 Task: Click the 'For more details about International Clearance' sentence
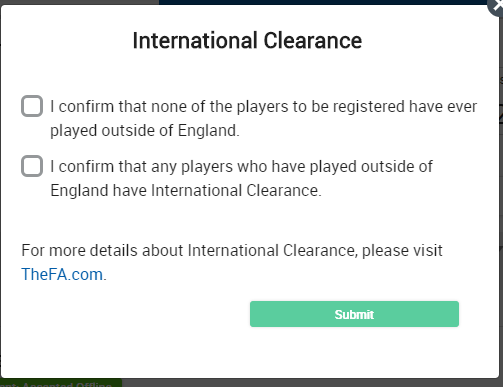pyautogui.click(x=232, y=250)
